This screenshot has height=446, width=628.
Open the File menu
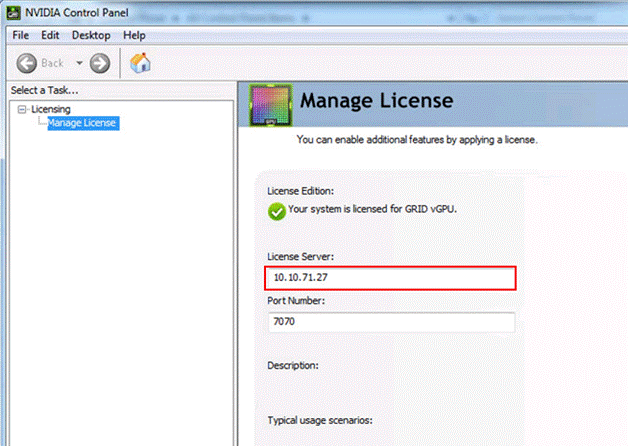[20, 35]
